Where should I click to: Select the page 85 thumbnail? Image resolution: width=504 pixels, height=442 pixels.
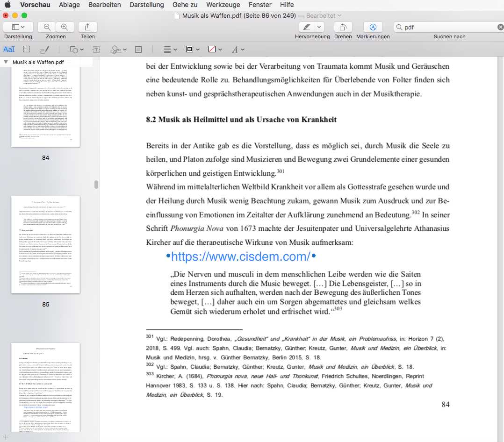46,245
